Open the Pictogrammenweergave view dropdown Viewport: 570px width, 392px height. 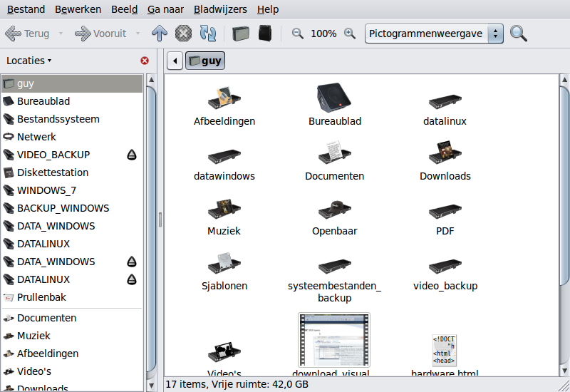(x=434, y=33)
